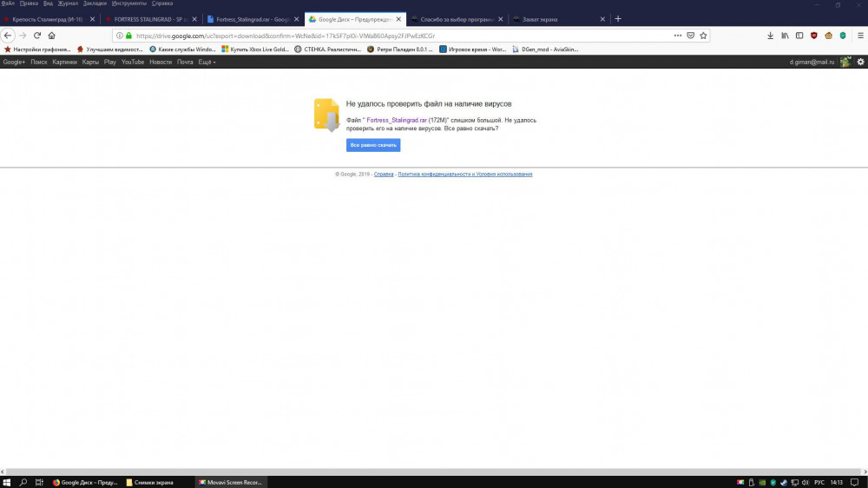Reload the current page
The width and height of the screenshot is (868, 488).
click(37, 36)
